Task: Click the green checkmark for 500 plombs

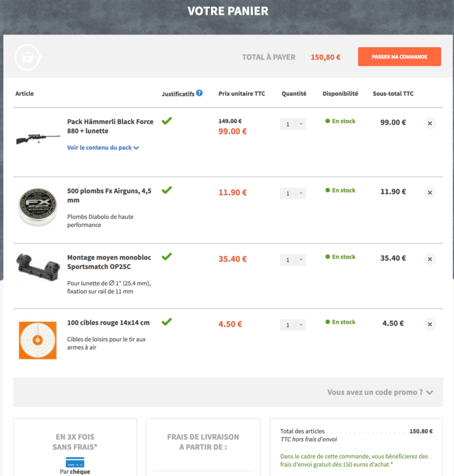Action: [167, 190]
